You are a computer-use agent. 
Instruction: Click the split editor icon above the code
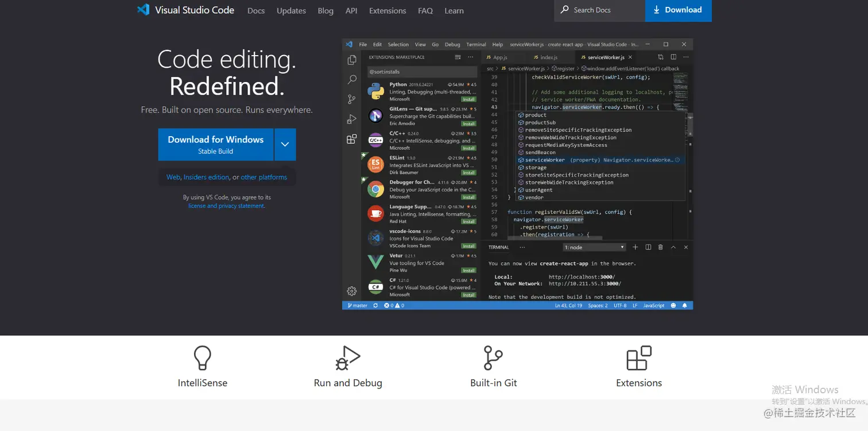(673, 57)
